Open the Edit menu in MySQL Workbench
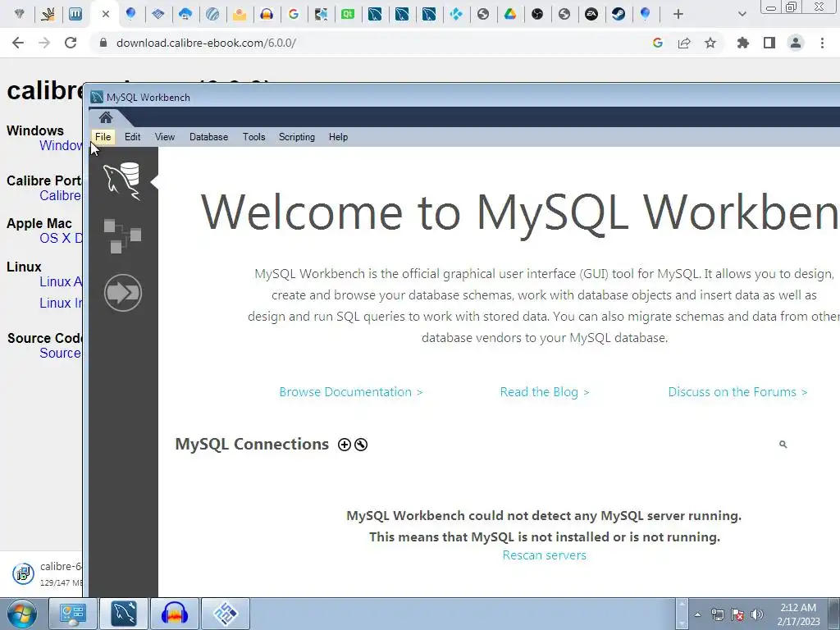The width and height of the screenshot is (840, 630). 132,137
